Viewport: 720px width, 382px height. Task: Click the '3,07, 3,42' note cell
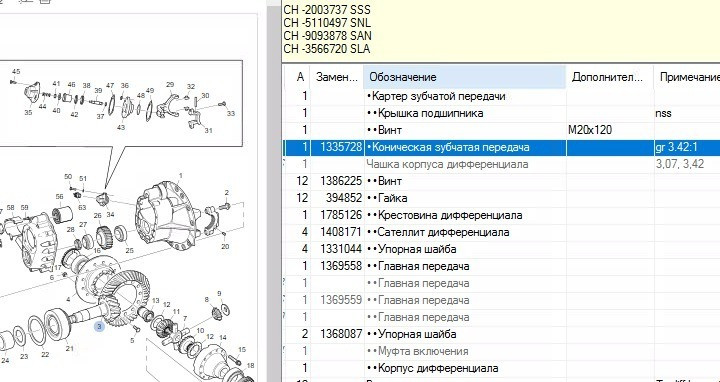click(x=680, y=164)
